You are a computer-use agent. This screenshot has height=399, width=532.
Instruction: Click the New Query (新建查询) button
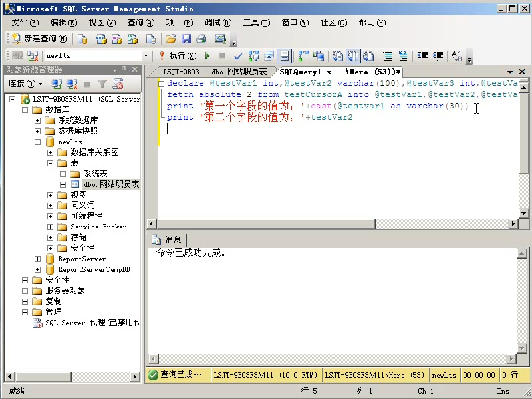coord(39,39)
